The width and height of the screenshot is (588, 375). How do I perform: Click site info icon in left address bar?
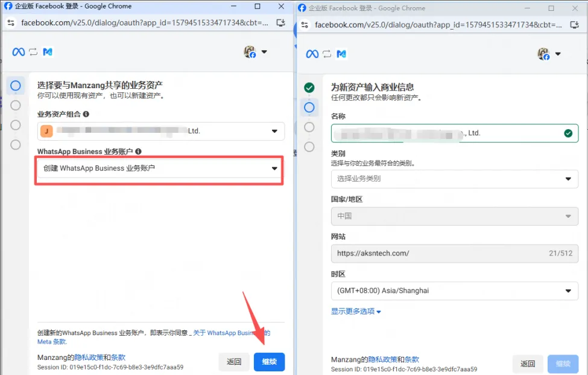[x=11, y=23]
